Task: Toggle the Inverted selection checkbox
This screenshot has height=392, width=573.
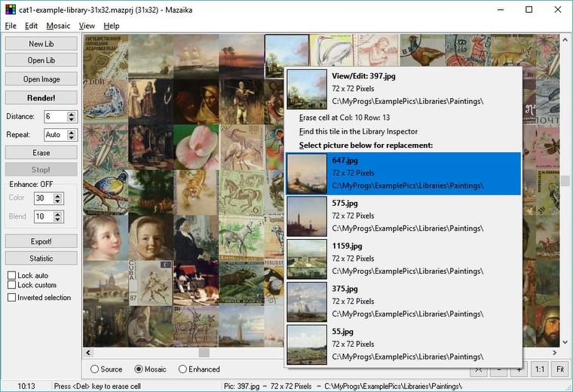Action: pos(12,297)
